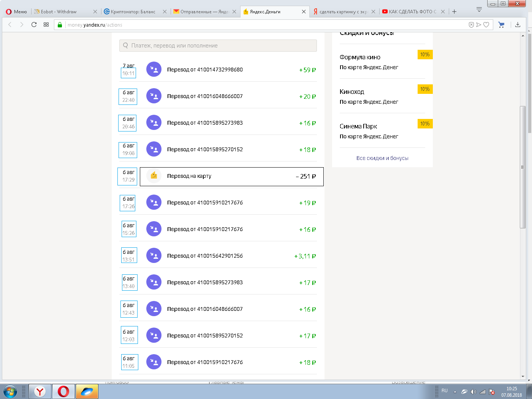
Task: Open the ad blocker shield icon
Action: tap(471, 25)
